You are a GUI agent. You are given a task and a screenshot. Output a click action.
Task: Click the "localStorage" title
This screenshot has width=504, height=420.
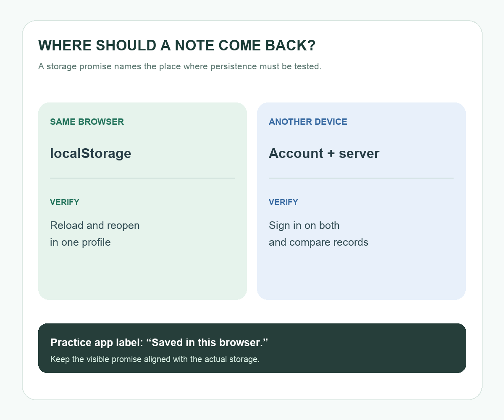point(91,153)
